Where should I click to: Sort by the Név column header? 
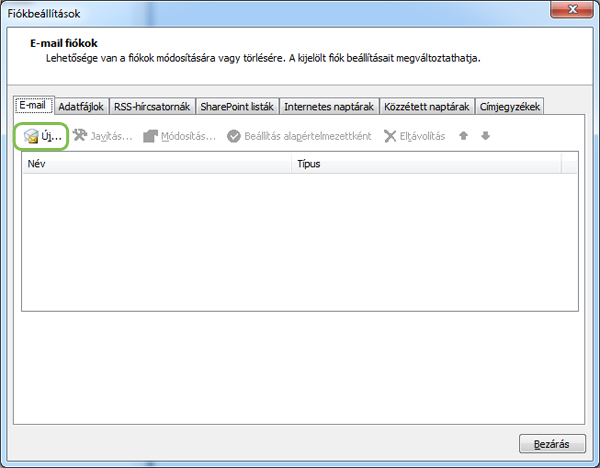coord(157,163)
